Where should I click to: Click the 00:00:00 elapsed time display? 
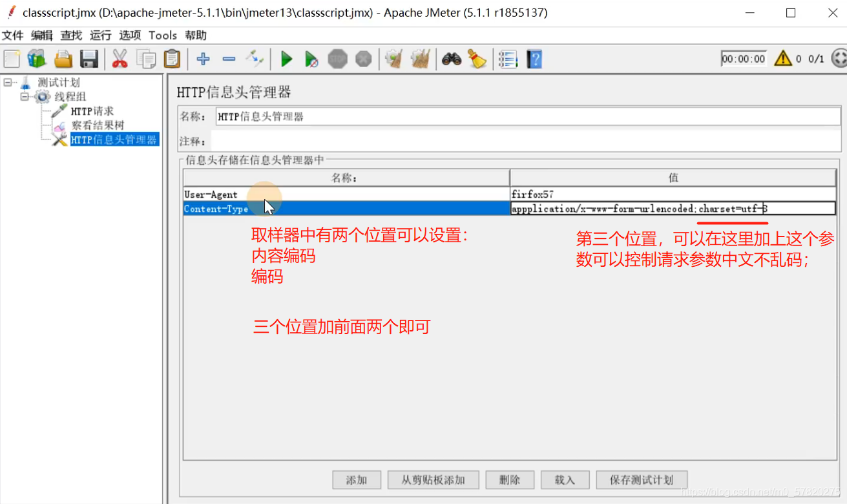coord(744,59)
